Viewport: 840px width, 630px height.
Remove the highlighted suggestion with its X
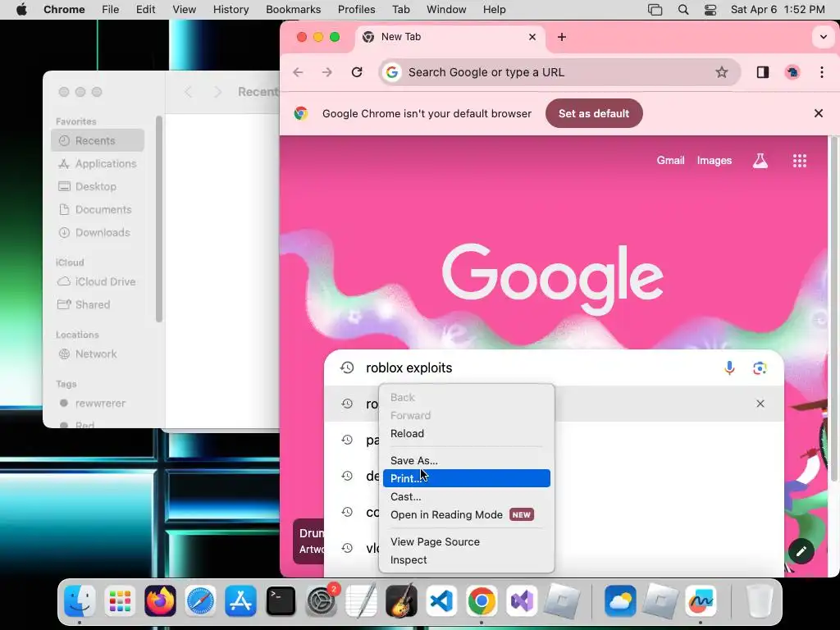point(760,404)
